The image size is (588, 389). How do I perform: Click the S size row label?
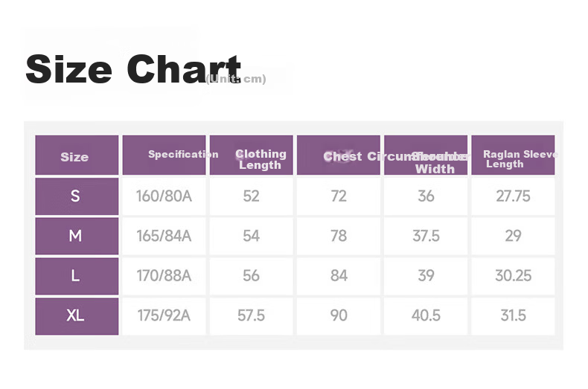(x=77, y=196)
